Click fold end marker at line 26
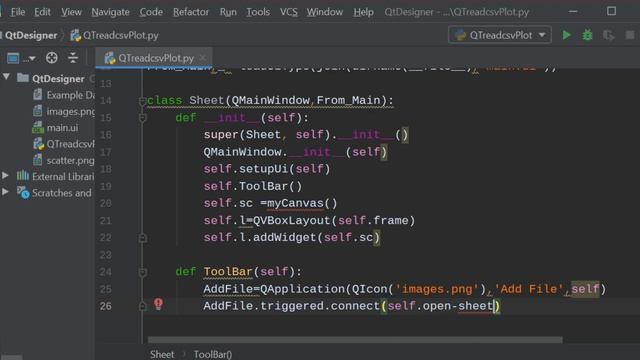Viewport: 640px width, 360px height. pos(142,306)
